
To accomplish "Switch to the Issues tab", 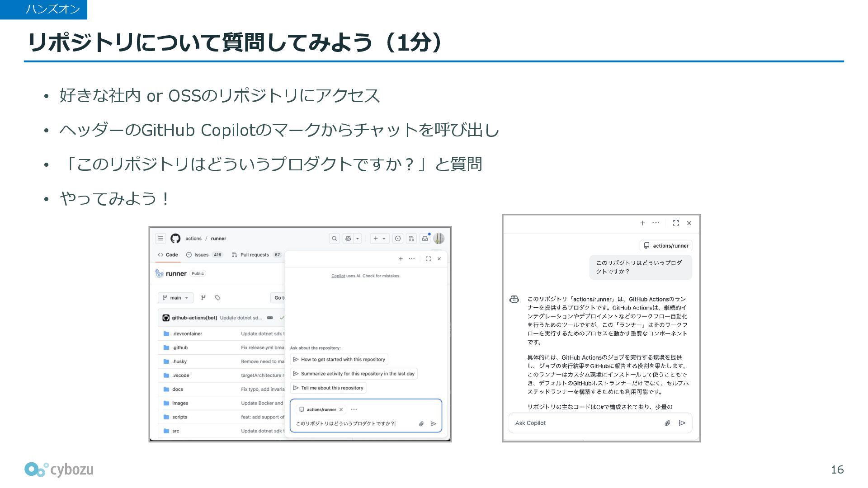I will 204,255.
